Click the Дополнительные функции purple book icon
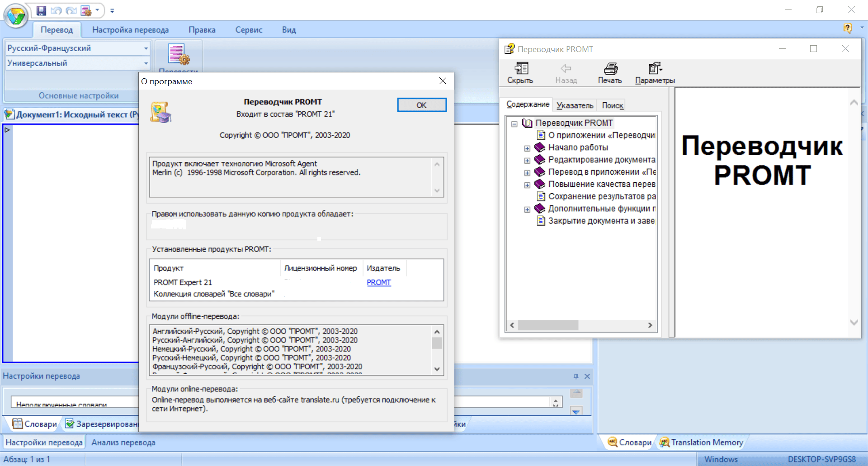This screenshot has width=868, height=466. 540,208
